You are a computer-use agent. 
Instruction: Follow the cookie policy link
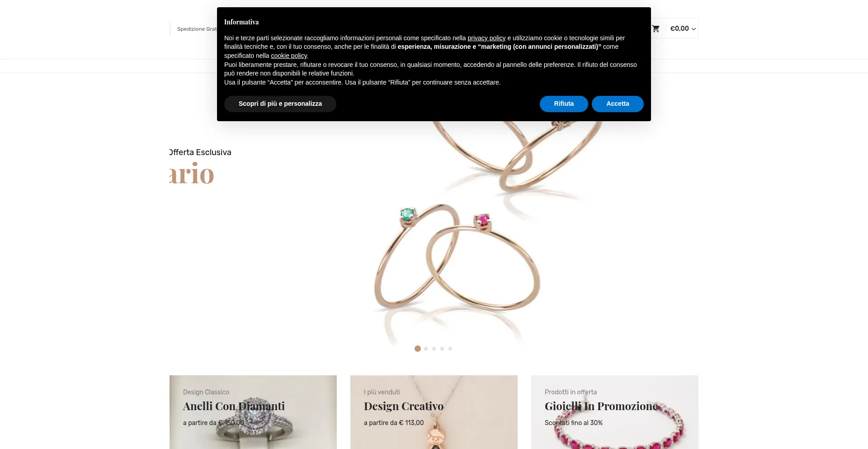289,56
